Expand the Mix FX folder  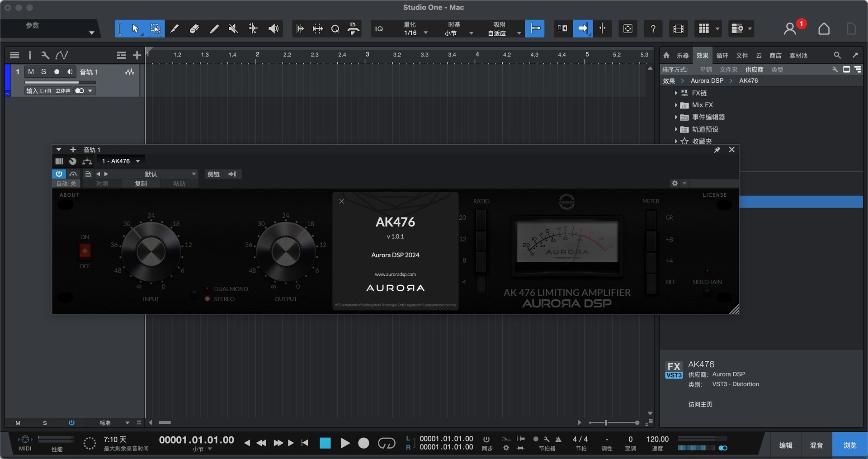click(x=676, y=105)
